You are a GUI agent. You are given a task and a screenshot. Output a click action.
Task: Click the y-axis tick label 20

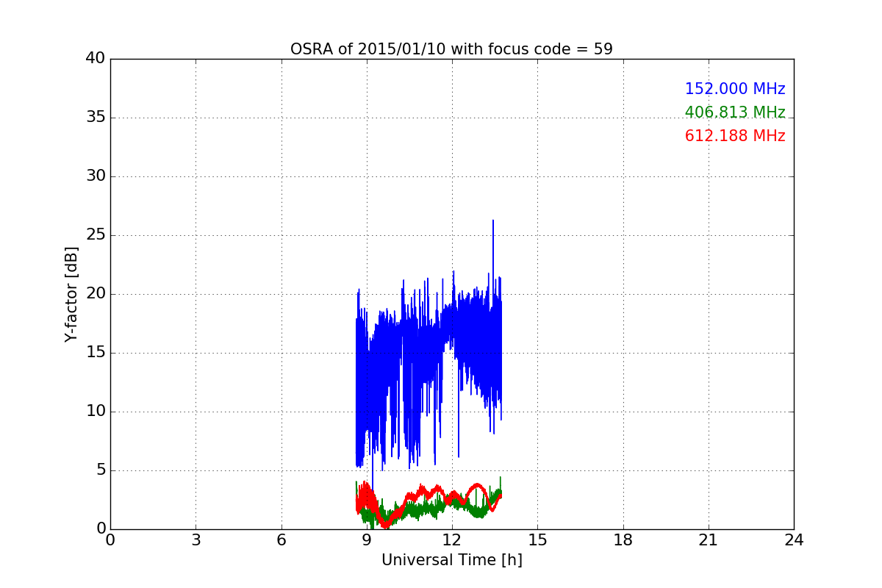[x=96, y=294]
